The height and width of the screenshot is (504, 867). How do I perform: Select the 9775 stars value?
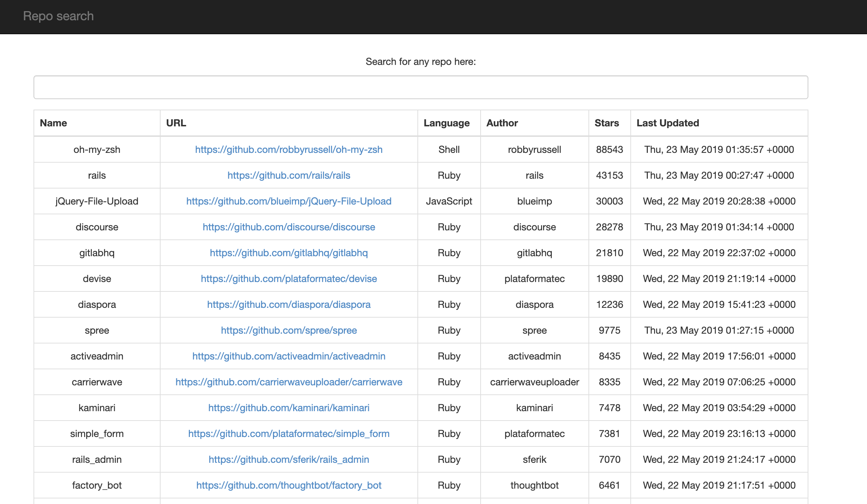609,330
